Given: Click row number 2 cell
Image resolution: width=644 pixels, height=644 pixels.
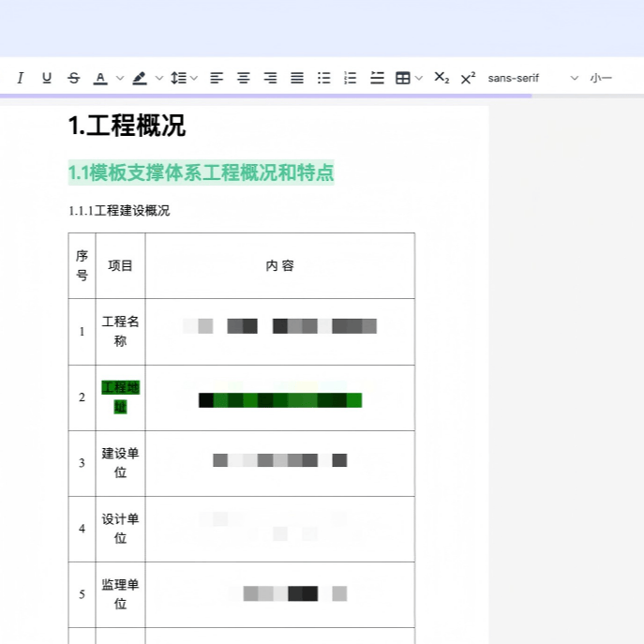Looking at the screenshot, I should tap(82, 397).
